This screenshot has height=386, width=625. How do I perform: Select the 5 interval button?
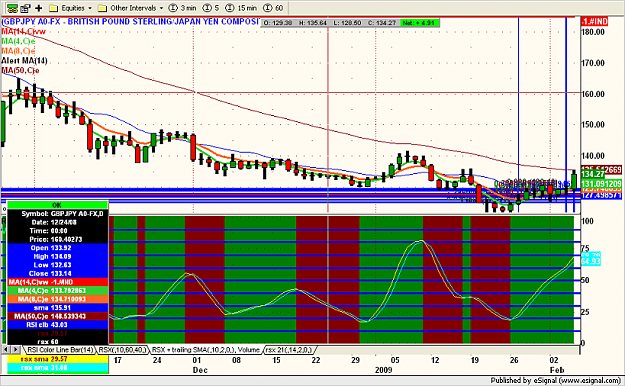coord(211,8)
